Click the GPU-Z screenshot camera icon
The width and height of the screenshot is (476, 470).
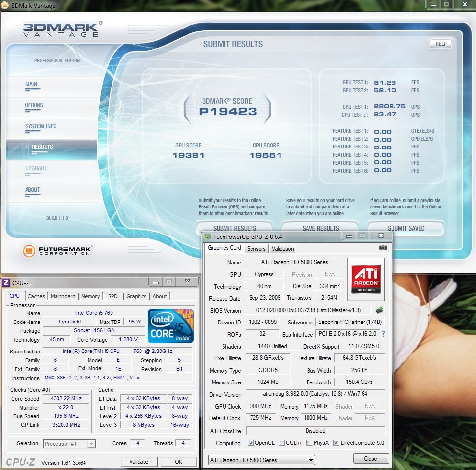click(383, 248)
